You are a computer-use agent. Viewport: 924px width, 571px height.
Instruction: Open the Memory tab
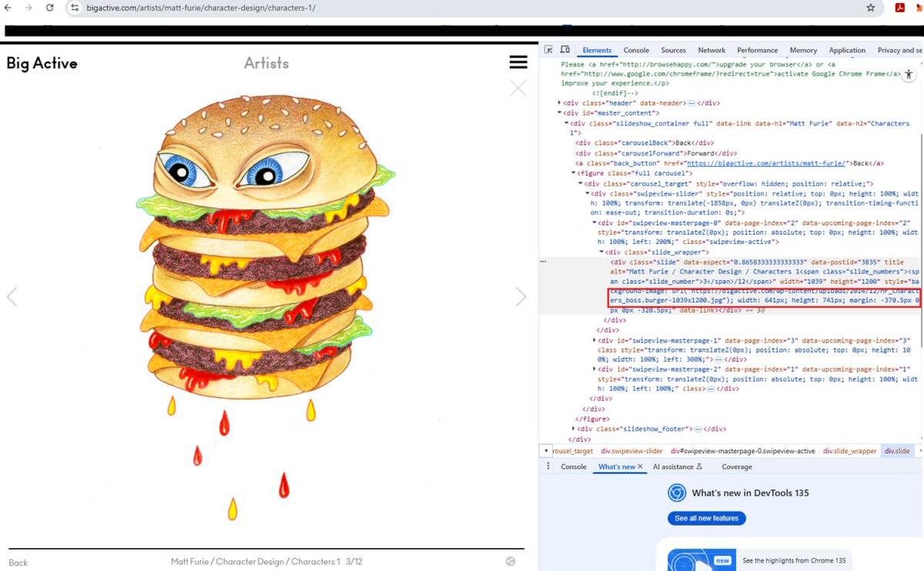click(803, 50)
